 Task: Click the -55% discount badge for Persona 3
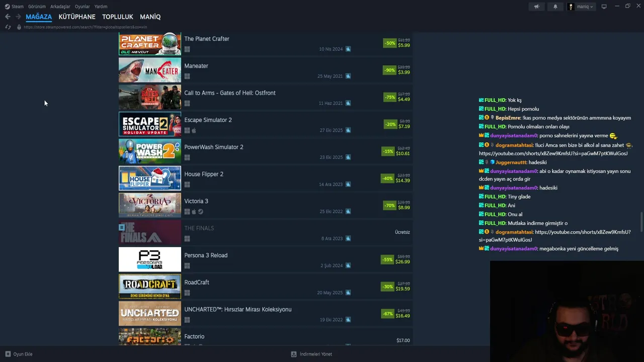tap(387, 260)
